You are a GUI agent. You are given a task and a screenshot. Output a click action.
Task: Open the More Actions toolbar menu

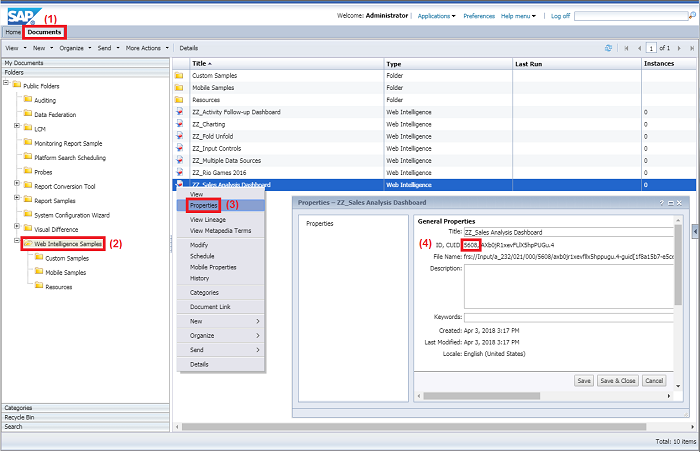146,47
